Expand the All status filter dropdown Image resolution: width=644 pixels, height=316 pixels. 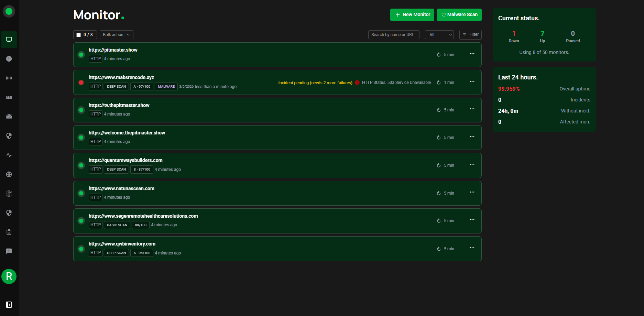pyautogui.click(x=439, y=34)
